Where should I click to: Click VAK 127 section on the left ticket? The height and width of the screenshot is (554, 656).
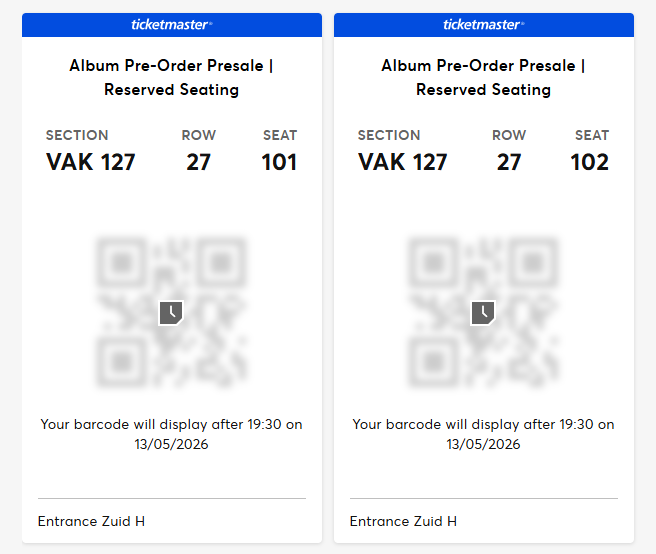(91, 162)
